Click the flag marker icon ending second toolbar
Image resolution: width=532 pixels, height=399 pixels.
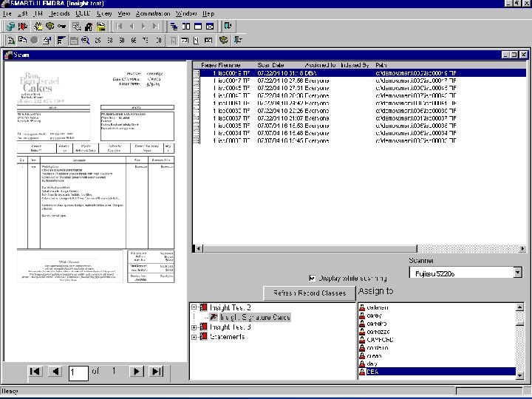(238, 41)
